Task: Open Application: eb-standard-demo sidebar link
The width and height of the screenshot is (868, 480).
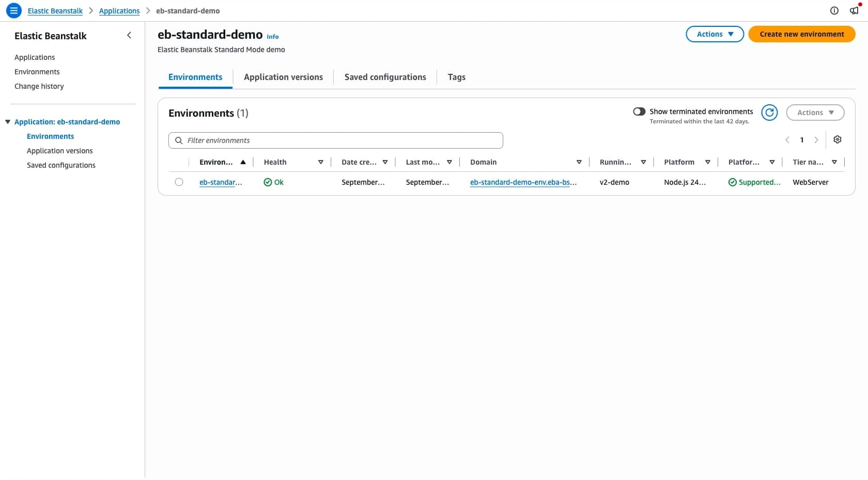Action: [67, 122]
